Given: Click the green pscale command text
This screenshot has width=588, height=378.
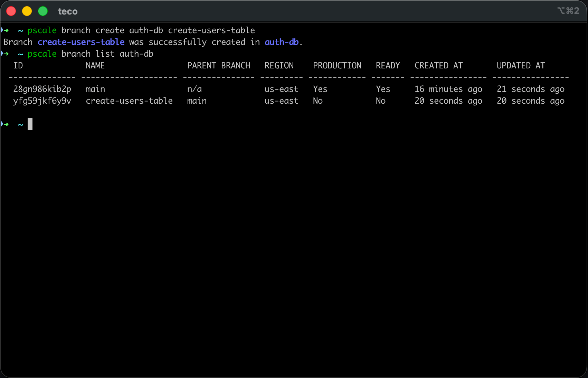Looking at the screenshot, I should tap(42, 30).
